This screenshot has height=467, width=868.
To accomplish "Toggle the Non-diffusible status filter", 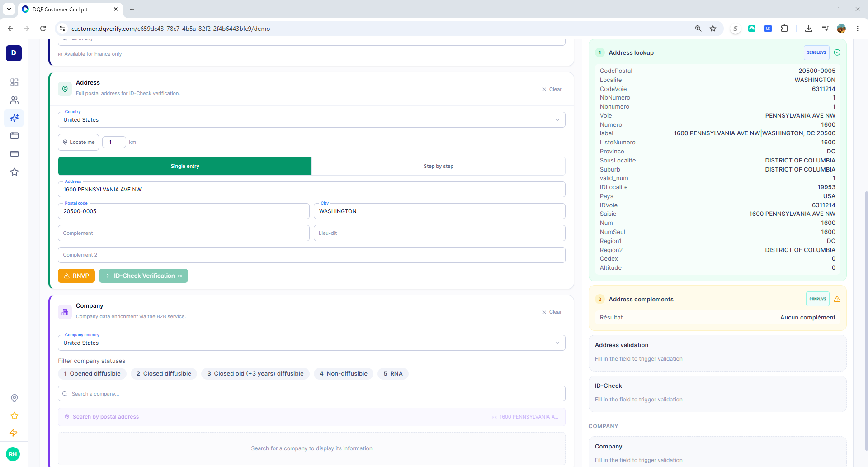I will (x=344, y=374).
